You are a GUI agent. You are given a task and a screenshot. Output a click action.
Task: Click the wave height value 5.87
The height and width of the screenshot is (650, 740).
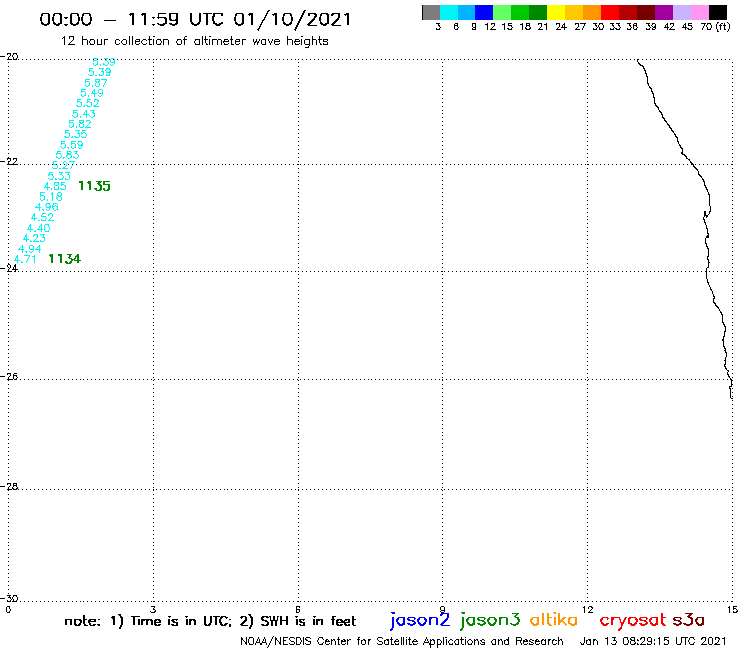click(x=96, y=83)
